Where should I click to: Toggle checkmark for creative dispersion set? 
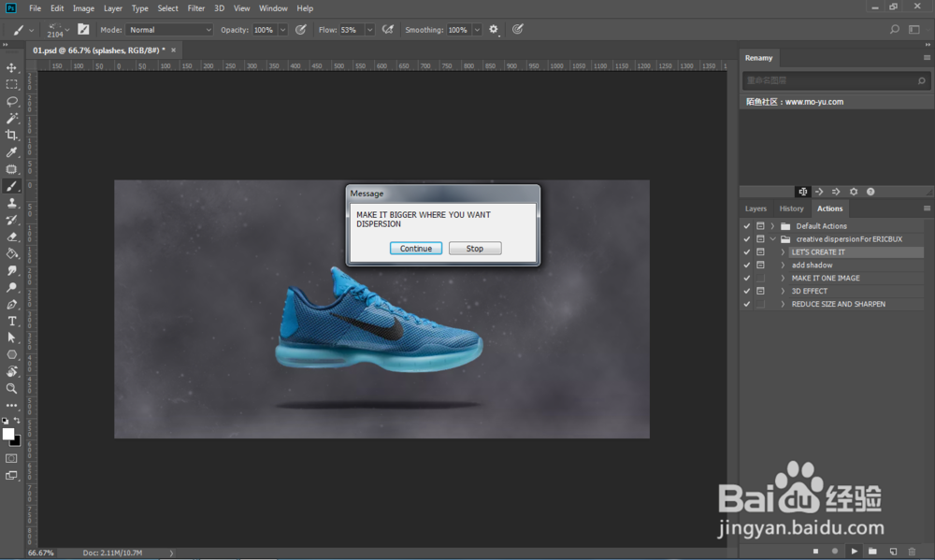746,239
